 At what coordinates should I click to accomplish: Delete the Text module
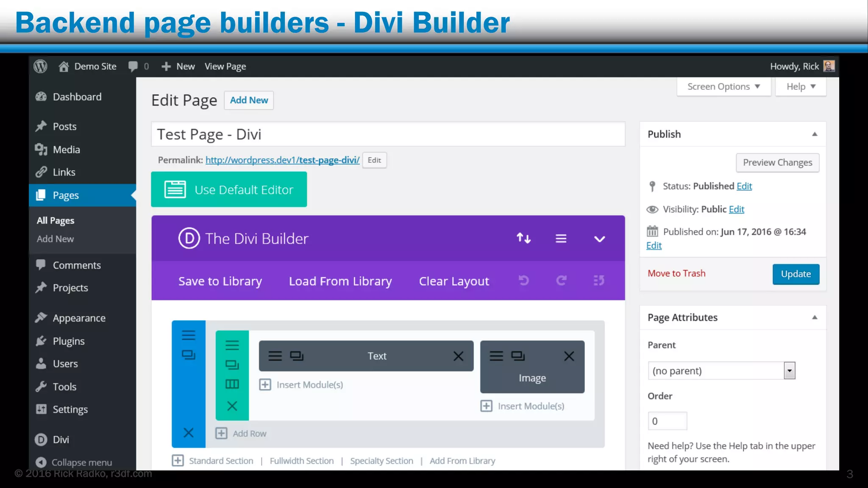(458, 356)
